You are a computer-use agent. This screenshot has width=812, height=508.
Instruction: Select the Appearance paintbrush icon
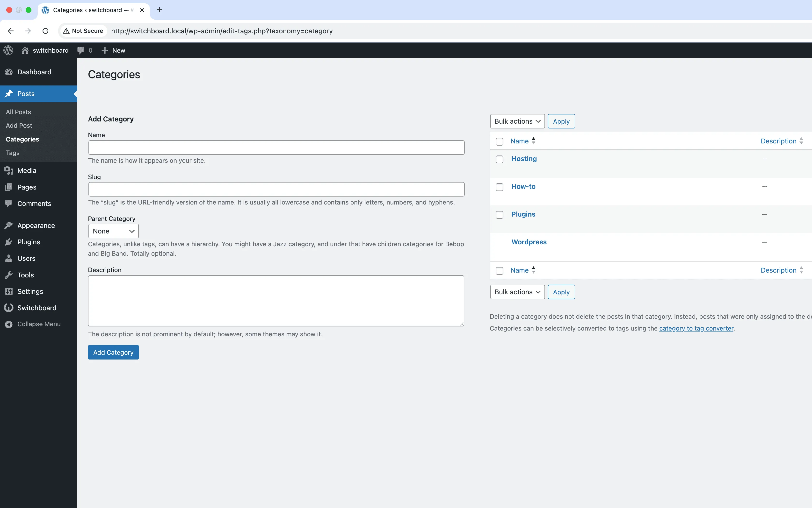(x=9, y=225)
